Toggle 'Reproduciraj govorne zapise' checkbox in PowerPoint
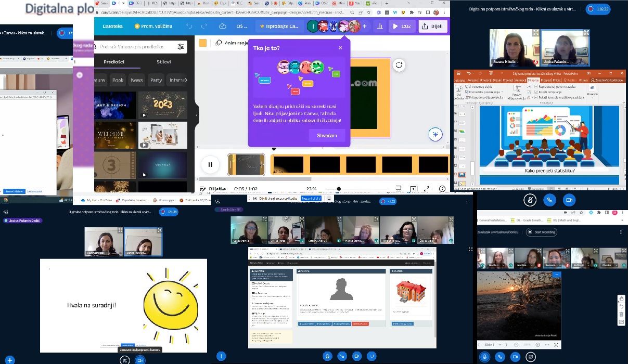This screenshot has width=628, height=364. pyautogui.click(x=536, y=86)
